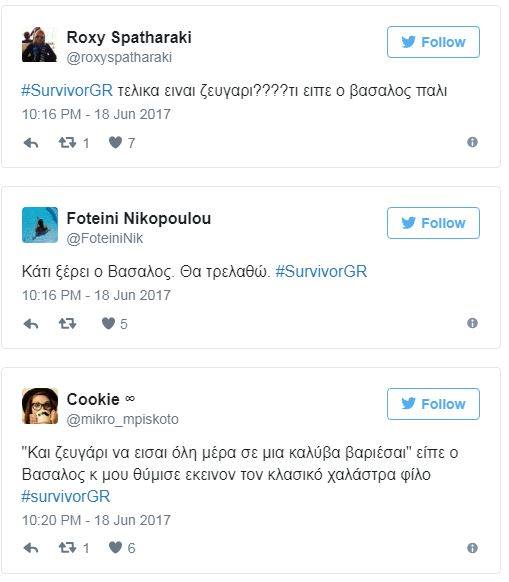
Task: Open @roxyspatharaki profile handle
Action: [119, 58]
